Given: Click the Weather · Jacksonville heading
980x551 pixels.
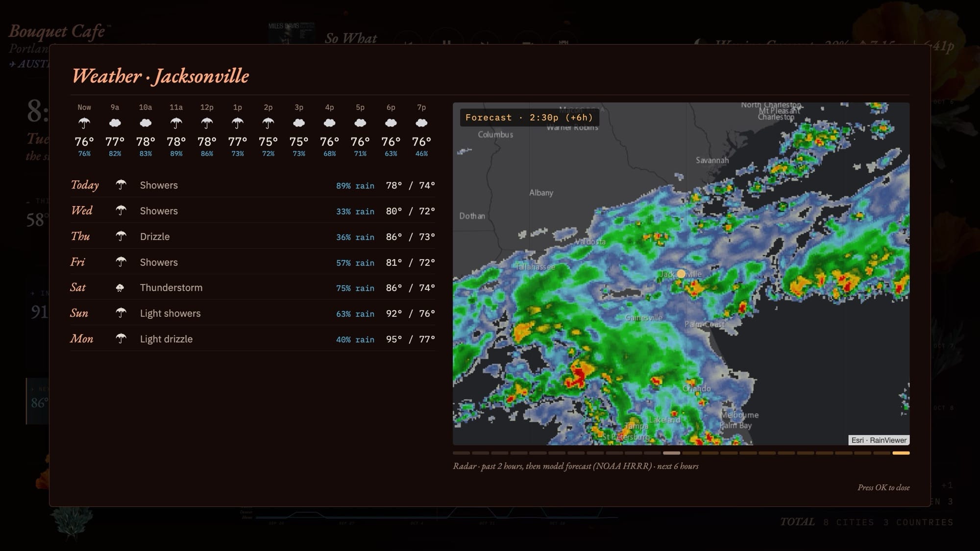Looking at the screenshot, I should click(x=161, y=76).
